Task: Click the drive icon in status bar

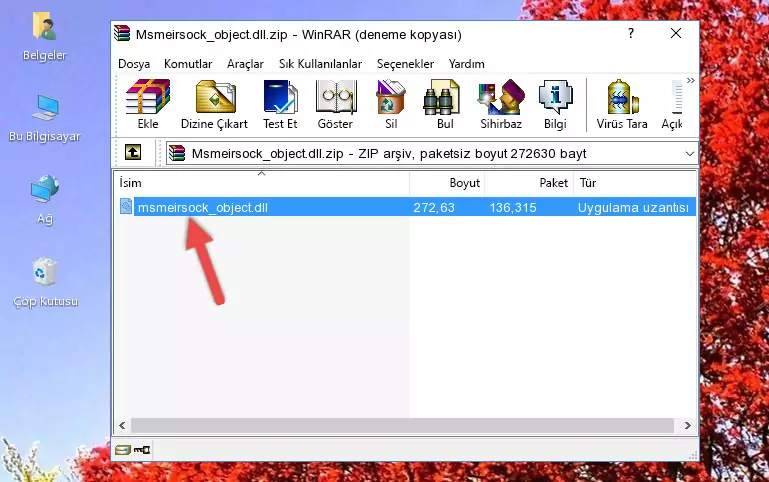Action: tap(123, 449)
